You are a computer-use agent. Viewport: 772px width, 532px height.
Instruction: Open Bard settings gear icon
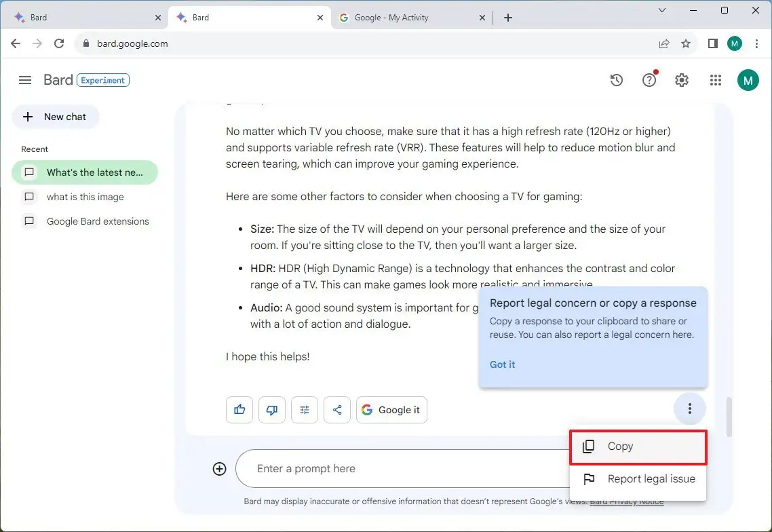click(x=681, y=79)
